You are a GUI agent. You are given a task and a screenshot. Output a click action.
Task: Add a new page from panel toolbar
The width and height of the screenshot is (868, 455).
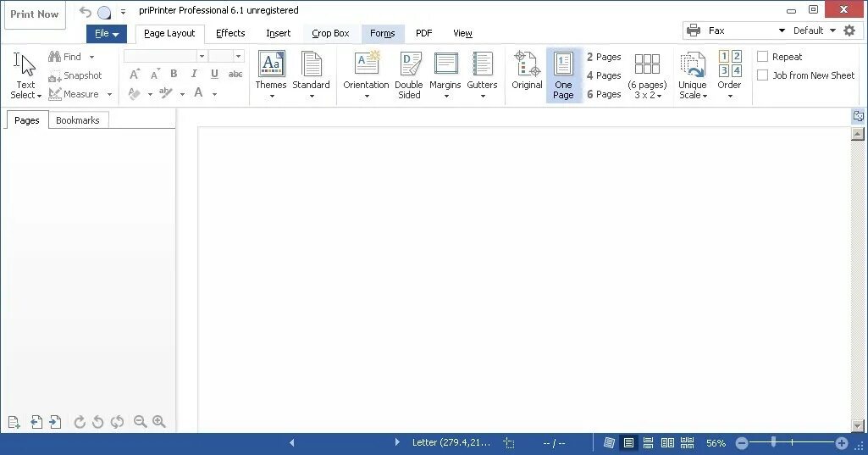14,422
